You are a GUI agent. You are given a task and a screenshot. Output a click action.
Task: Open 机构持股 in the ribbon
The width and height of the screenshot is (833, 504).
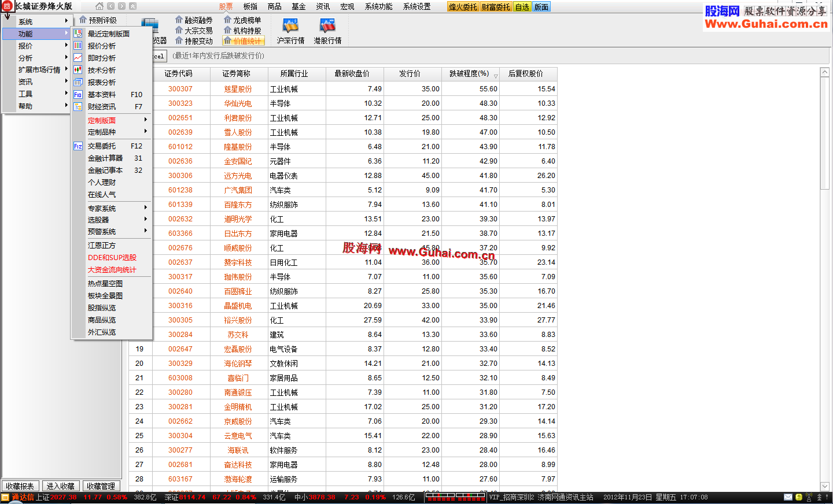(242, 31)
